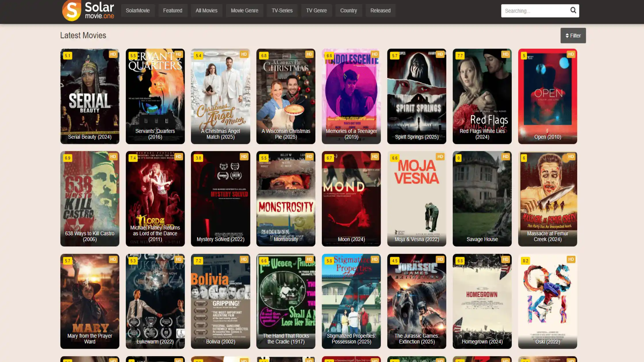Image resolution: width=644 pixels, height=362 pixels.
Task: Open the Country menu
Action: point(348,10)
